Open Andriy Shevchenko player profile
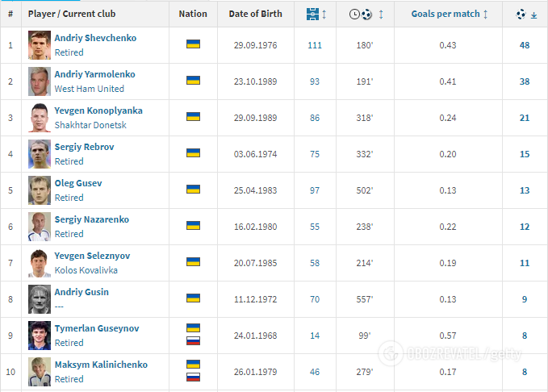The height and width of the screenshot is (392, 548). pos(95,38)
